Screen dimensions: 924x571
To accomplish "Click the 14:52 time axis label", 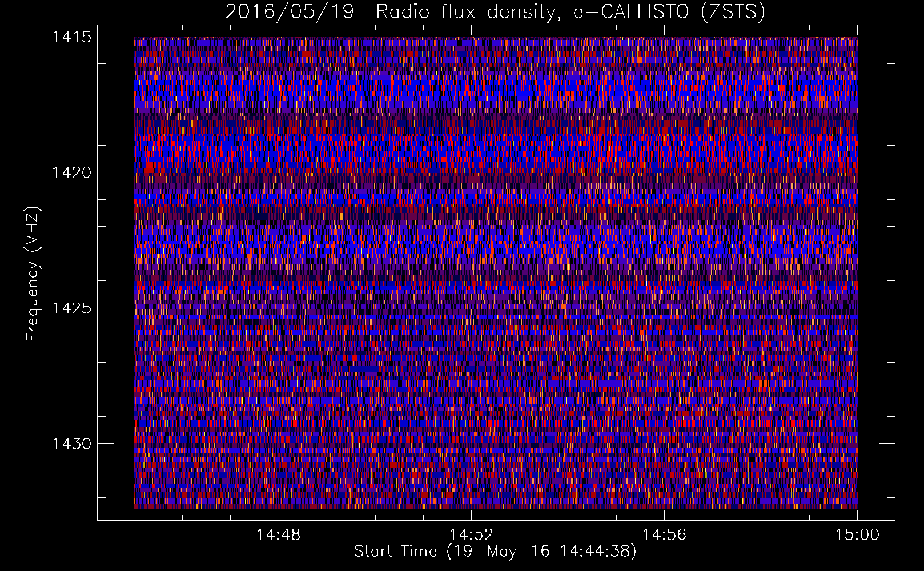I will click(471, 535).
